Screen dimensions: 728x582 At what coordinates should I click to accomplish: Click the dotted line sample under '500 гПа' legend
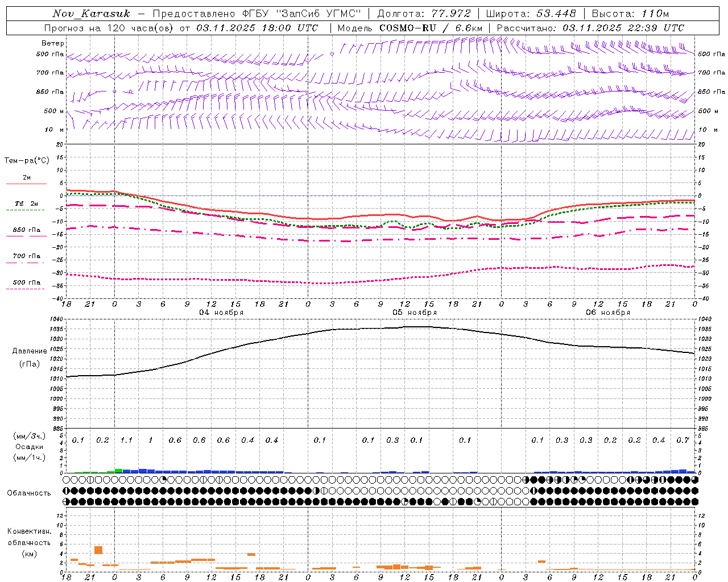click(26, 289)
